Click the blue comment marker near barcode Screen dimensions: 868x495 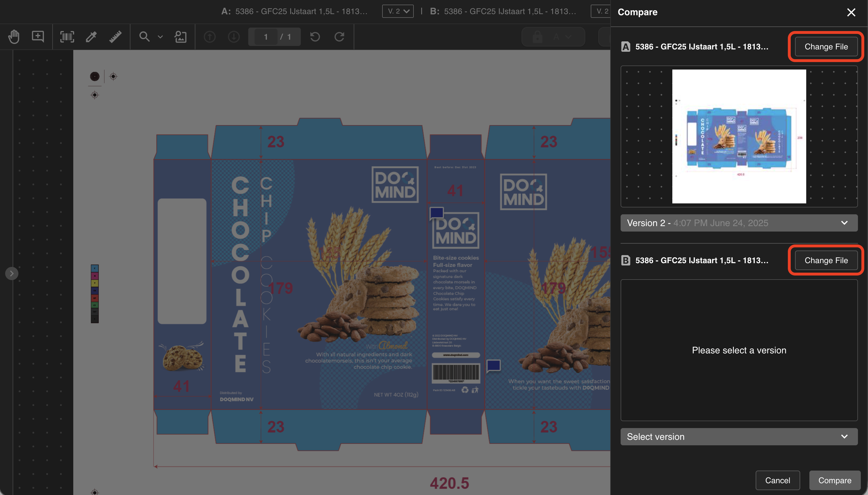pyautogui.click(x=493, y=366)
